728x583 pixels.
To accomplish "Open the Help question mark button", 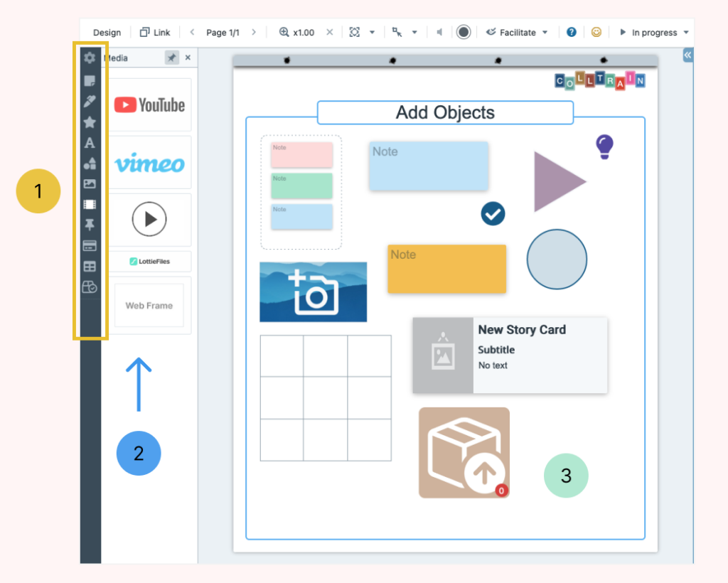I will (572, 31).
